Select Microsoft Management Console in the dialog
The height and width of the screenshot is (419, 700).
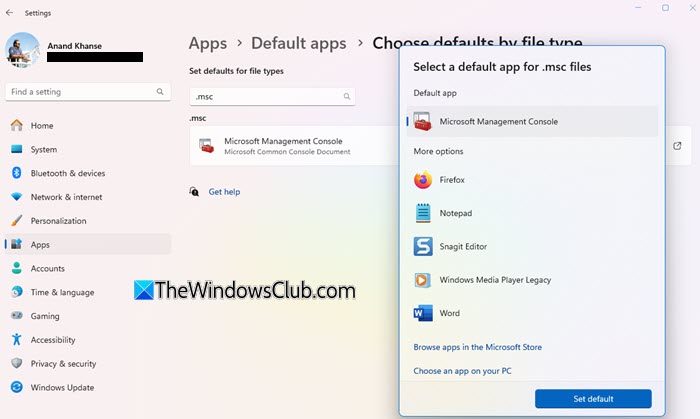click(x=532, y=121)
